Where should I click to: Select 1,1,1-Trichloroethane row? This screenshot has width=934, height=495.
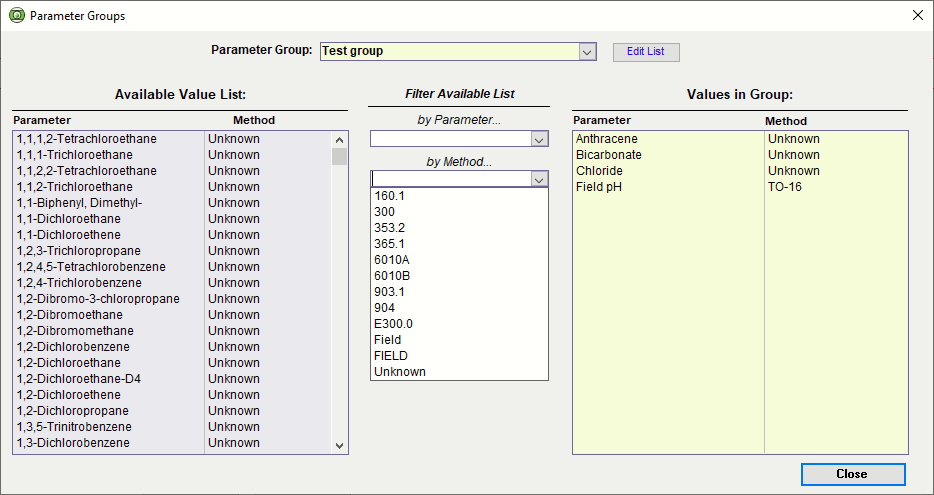tap(172, 155)
